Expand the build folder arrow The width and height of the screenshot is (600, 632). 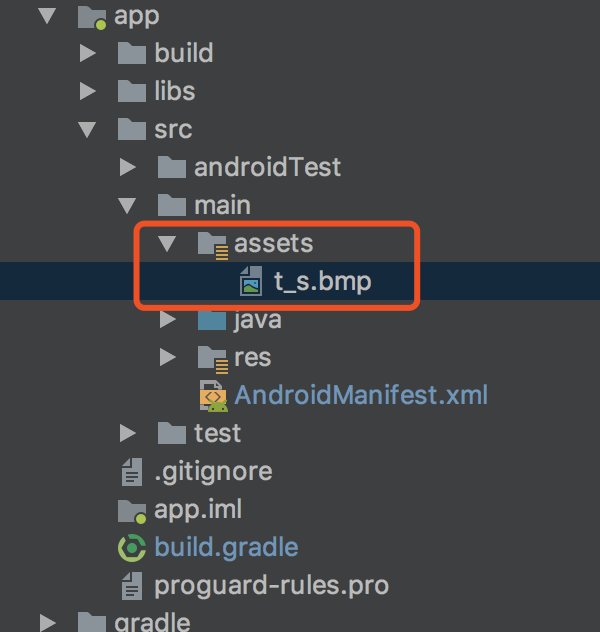tap(87, 53)
